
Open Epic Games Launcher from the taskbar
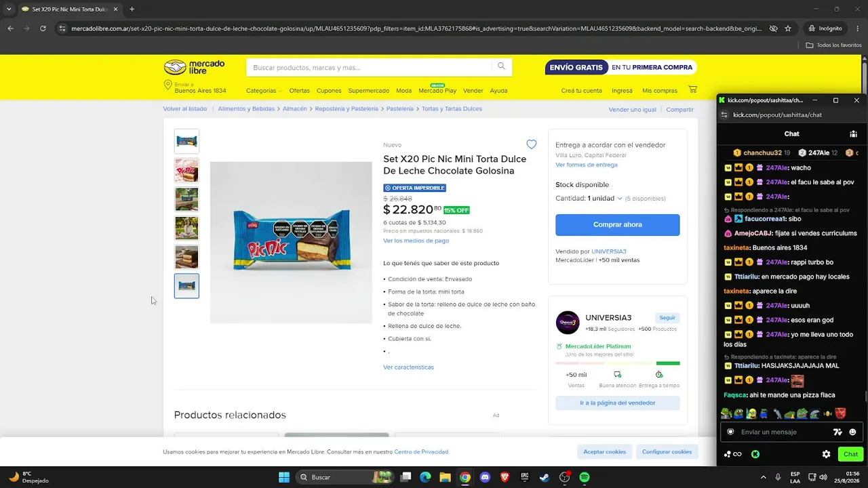(525, 477)
